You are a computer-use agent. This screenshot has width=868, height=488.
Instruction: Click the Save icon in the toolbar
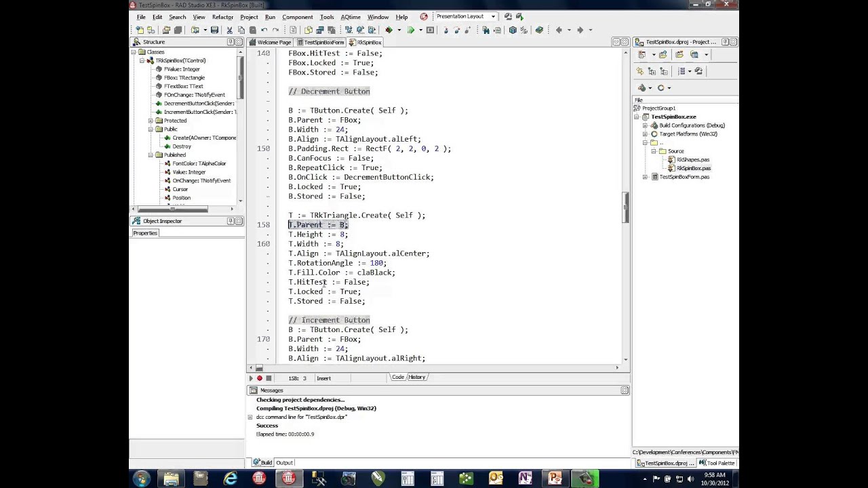pyautogui.click(x=215, y=30)
